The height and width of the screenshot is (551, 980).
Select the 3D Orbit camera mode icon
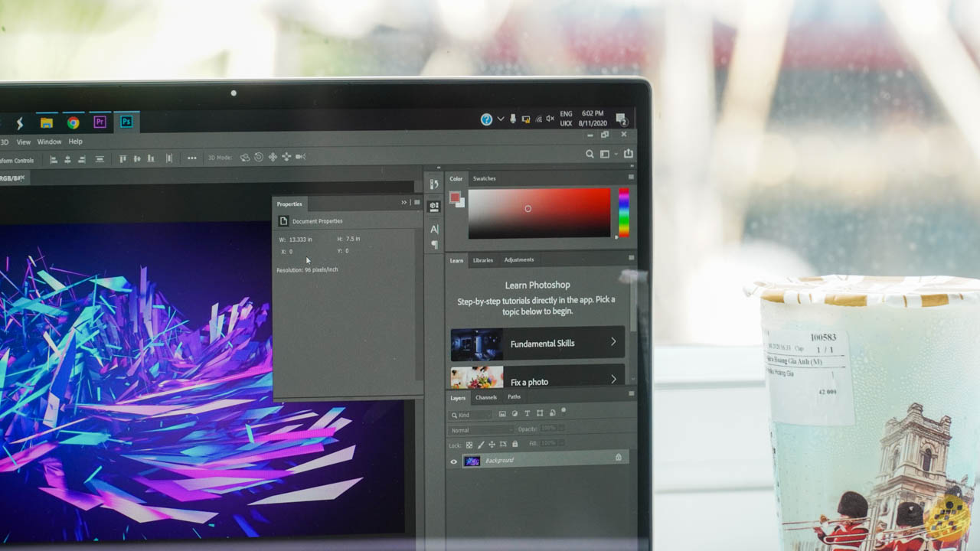point(245,157)
